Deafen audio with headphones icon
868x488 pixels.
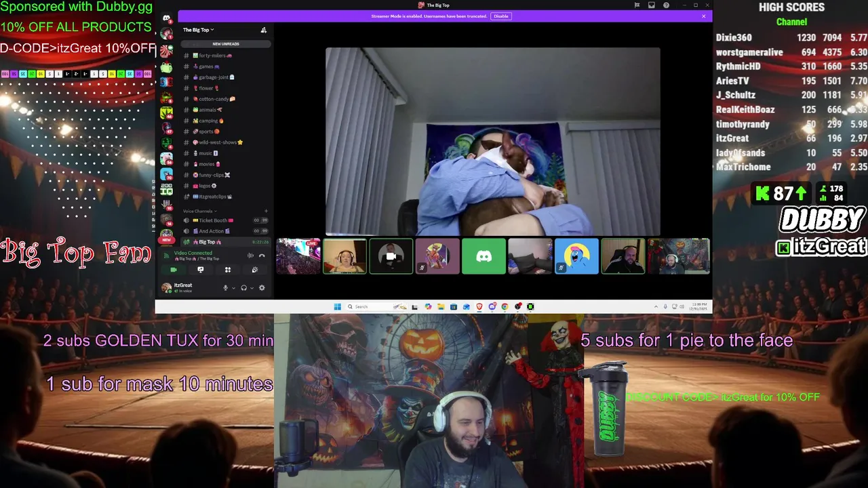click(243, 287)
